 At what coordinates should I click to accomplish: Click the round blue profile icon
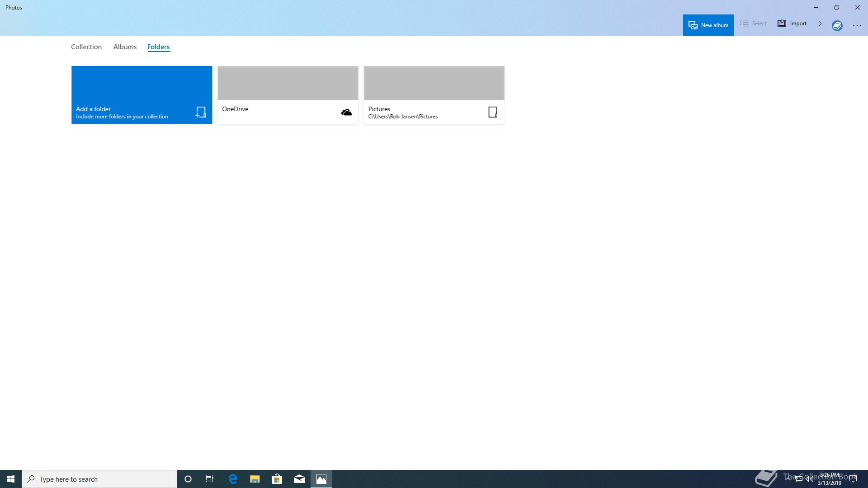click(837, 26)
